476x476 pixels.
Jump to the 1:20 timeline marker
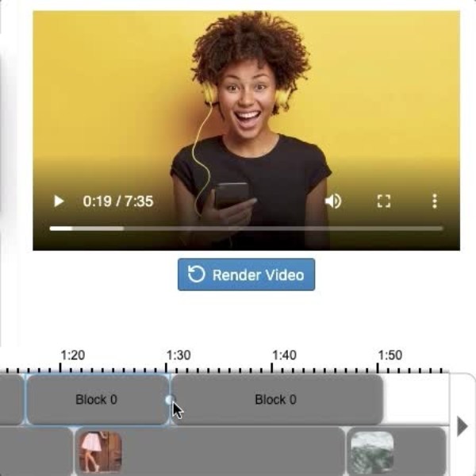point(72,355)
